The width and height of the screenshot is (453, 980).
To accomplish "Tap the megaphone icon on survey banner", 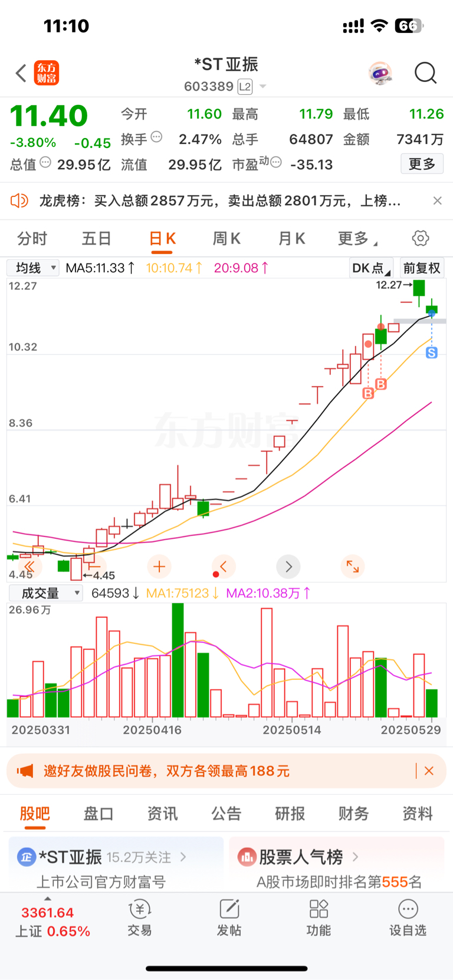I will (x=25, y=771).
